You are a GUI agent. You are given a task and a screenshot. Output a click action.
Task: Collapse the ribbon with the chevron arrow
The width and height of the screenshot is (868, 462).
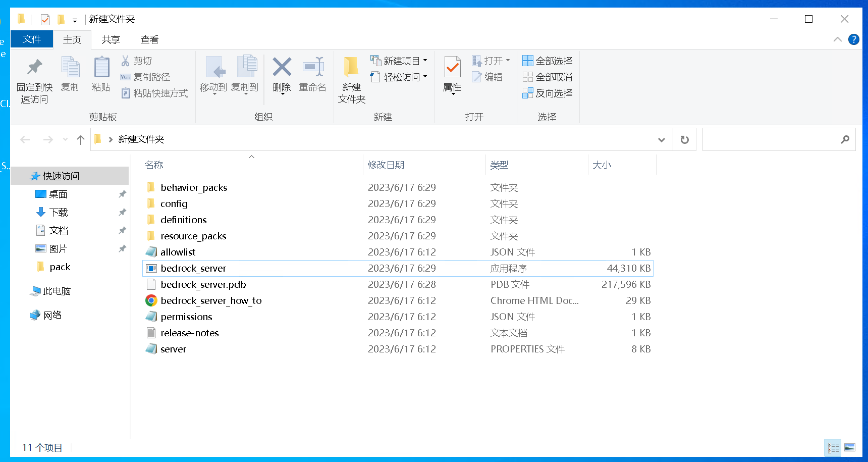point(838,39)
